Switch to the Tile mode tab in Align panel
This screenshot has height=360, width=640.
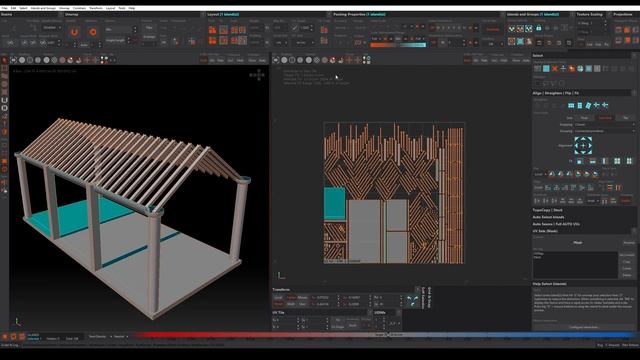coord(625,118)
